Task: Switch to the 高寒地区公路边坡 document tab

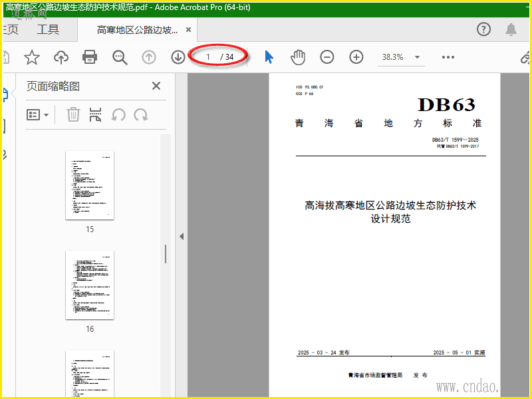Action: click(137, 30)
